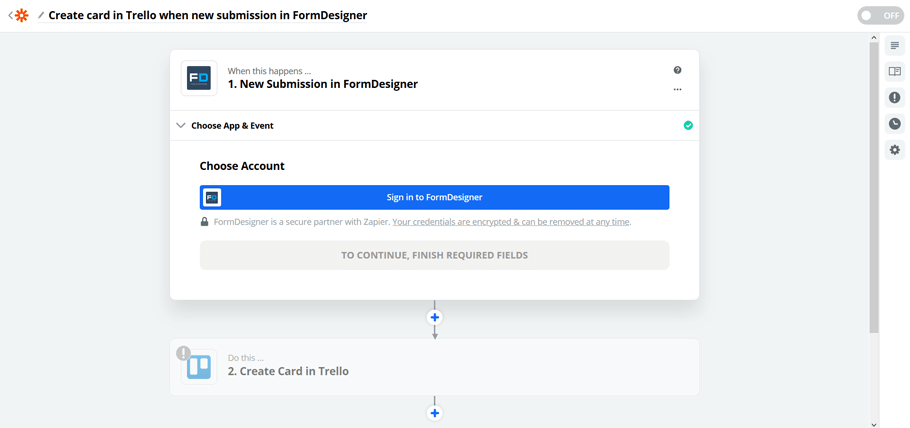Click the scrollbar down arrow
Image resolution: width=910 pixels, height=428 pixels.
[x=874, y=423]
